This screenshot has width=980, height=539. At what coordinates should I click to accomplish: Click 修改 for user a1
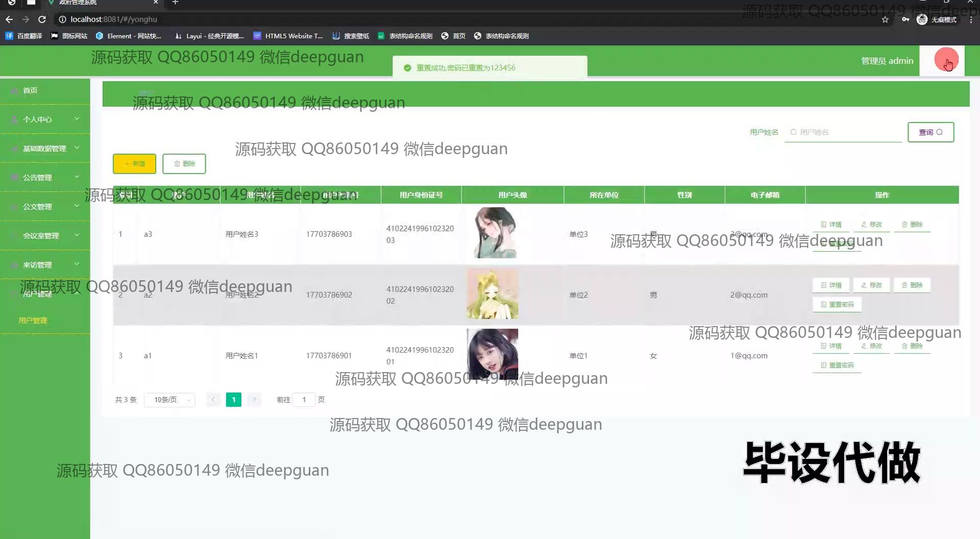(872, 346)
